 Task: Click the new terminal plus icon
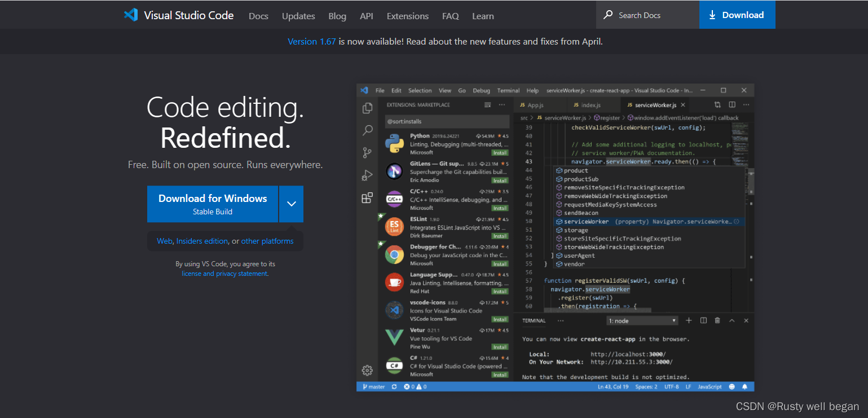click(689, 320)
